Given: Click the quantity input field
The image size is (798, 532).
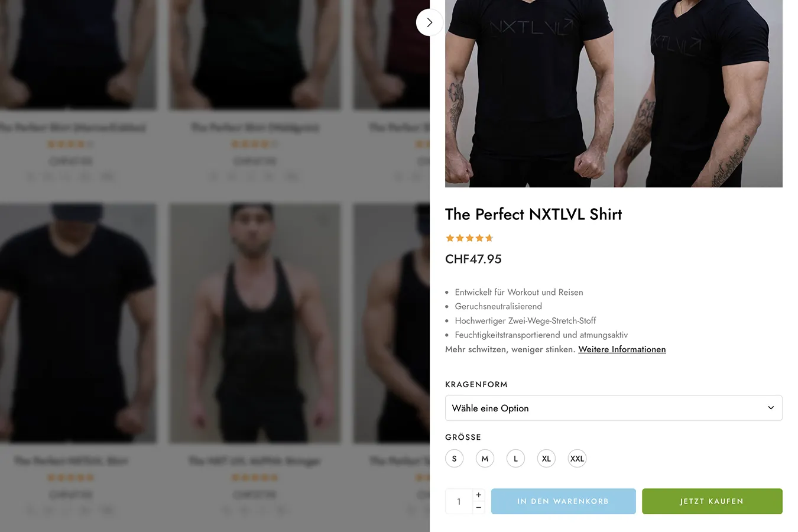Looking at the screenshot, I should [459, 501].
